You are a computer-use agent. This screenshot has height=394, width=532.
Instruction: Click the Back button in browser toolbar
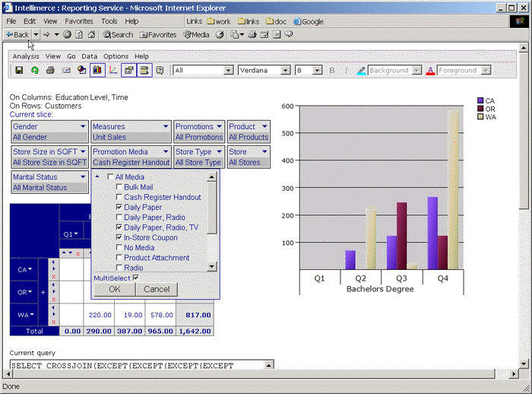point(18,34)
